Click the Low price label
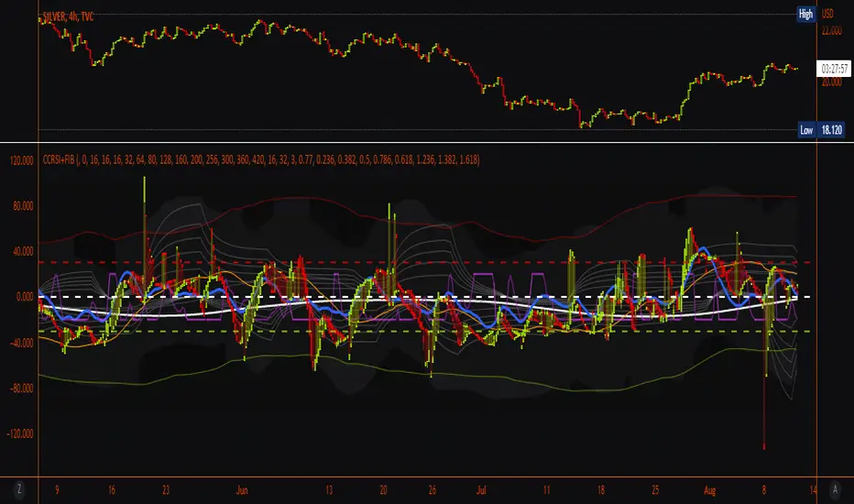Image resolution: width=854 pixels, height=504 pixels. (806, 130)
